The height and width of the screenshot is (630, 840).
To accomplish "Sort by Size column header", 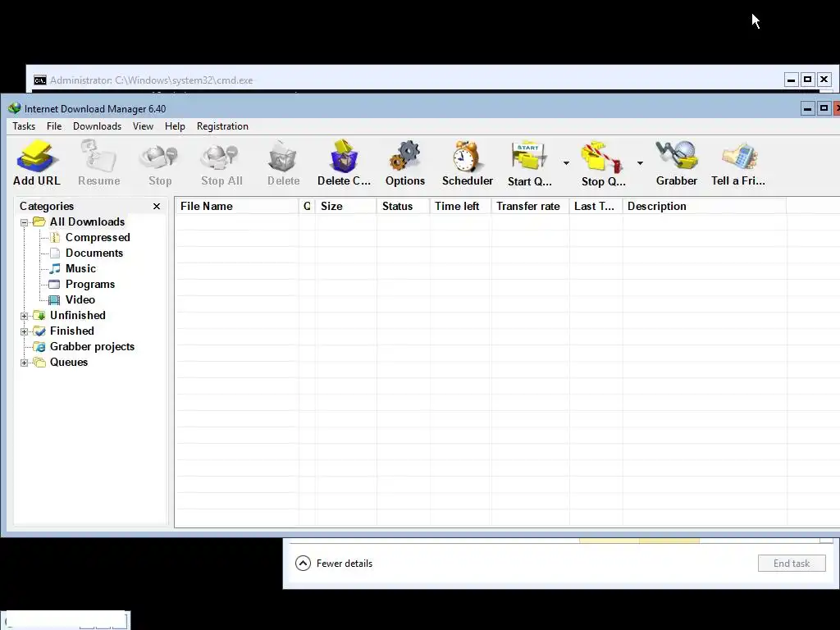I will (346, 206).
